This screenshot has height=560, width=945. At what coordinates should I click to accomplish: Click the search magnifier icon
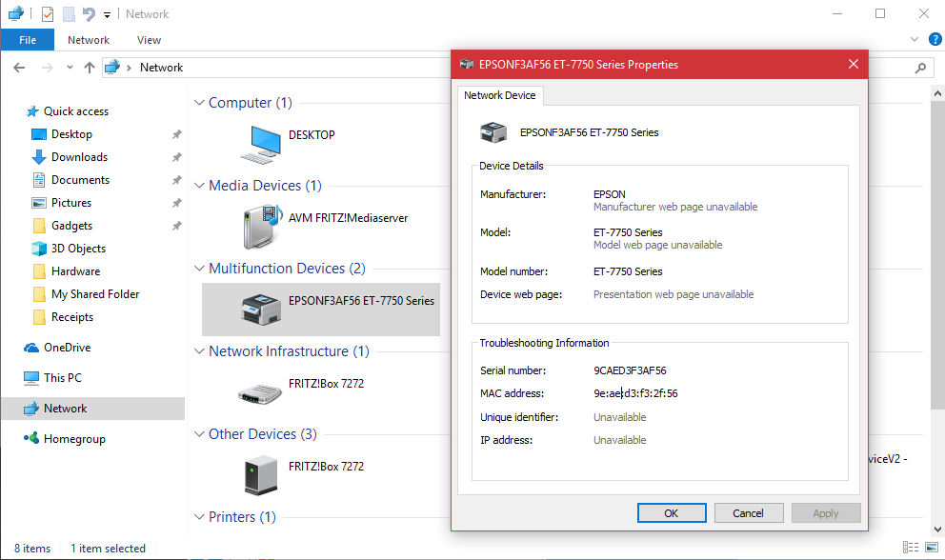pyautogui.click(x=919, y=68)
